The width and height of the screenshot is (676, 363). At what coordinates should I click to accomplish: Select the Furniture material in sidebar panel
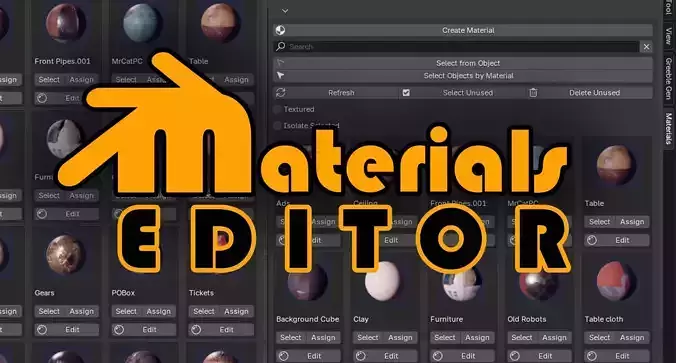click(x=445, y=338)
